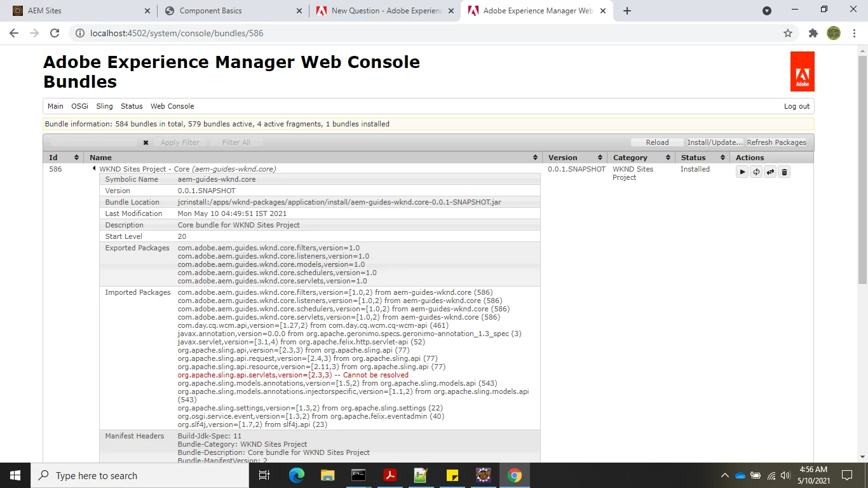Open volume control in system tray
This screenshot has height=488, width=868.
pyautogui.click(x=786, y=475)
